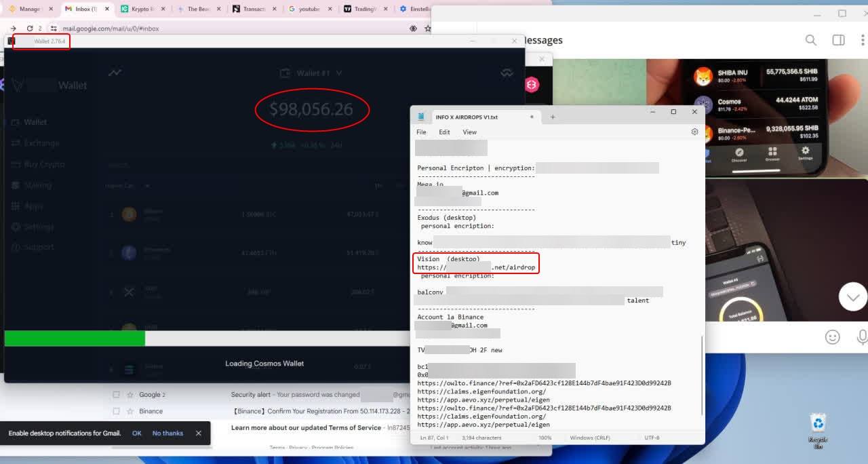Click the green wallet loading progress bar
The image size is (868, 464).
click(75, 339)
